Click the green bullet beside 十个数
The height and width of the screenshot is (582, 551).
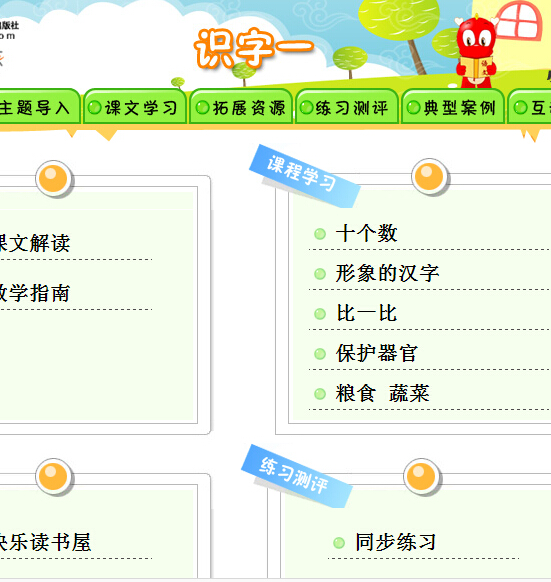320,234
